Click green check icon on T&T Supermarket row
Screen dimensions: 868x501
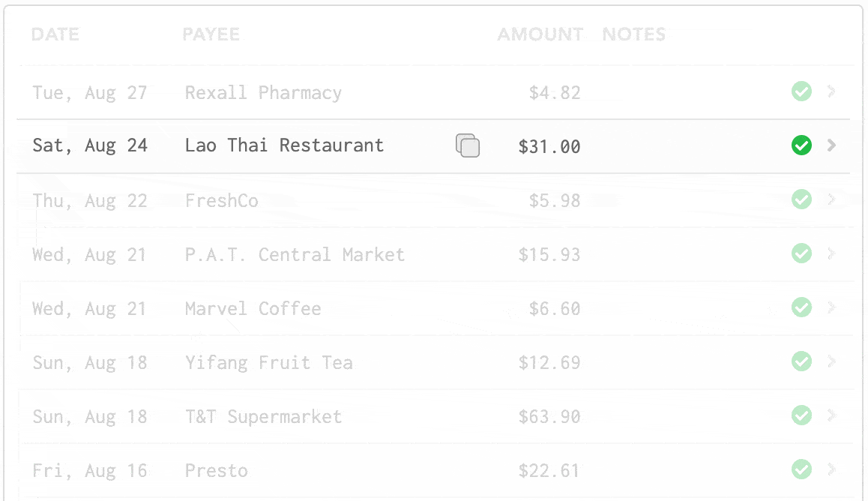[801, 415]
